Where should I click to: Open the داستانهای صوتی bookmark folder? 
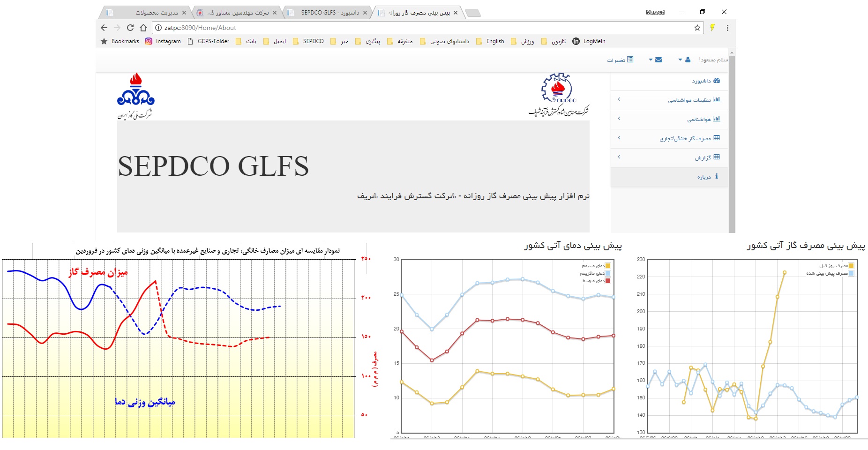444,41
